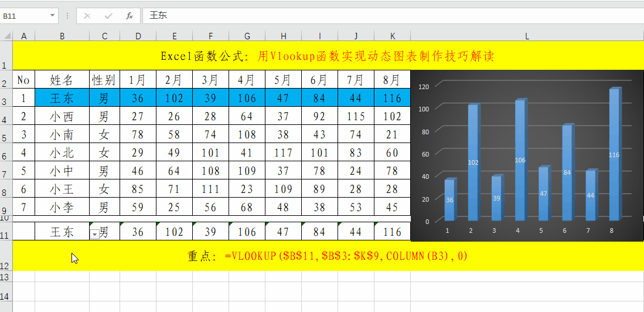
Task: Click the value 115 in 小西 row
Action: click(x=356, y=116)
